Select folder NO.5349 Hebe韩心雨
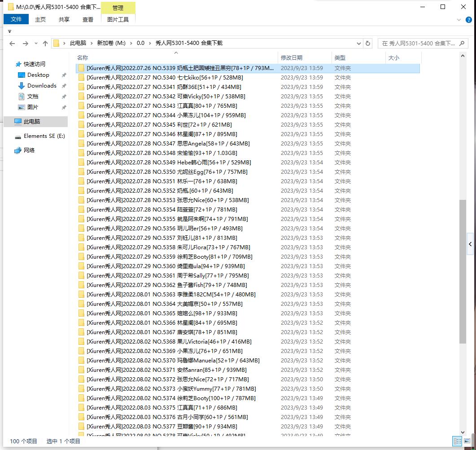The image size is (476, 450). pos(169,162)
